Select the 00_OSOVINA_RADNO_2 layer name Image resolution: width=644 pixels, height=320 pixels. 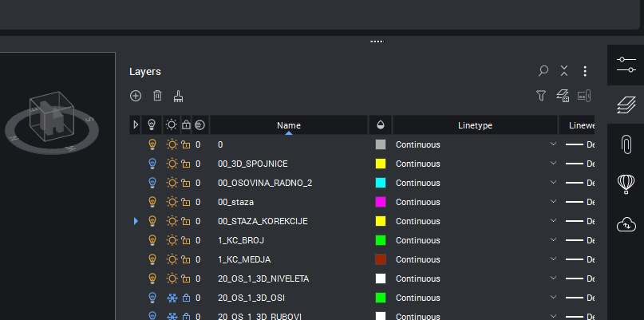pos(265,183)
